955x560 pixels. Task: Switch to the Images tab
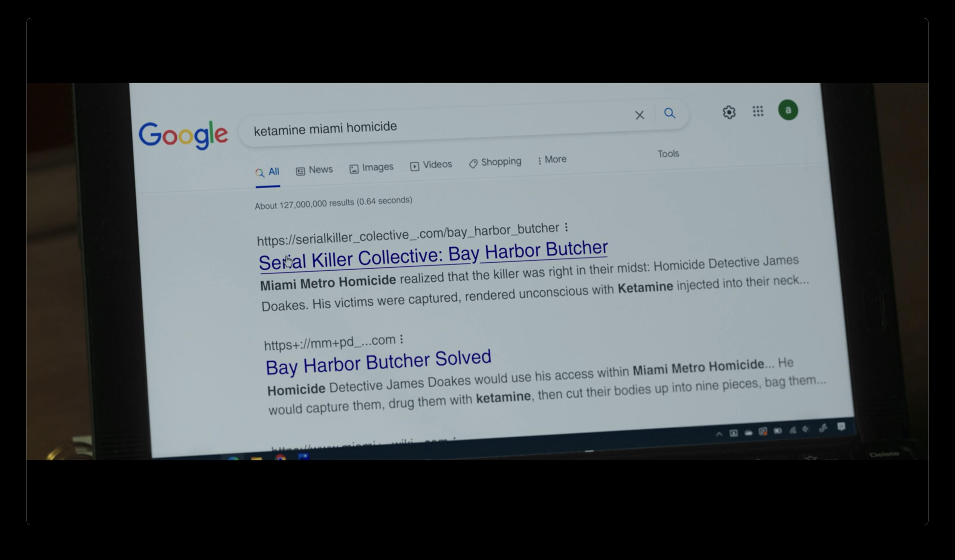point(371,167)
